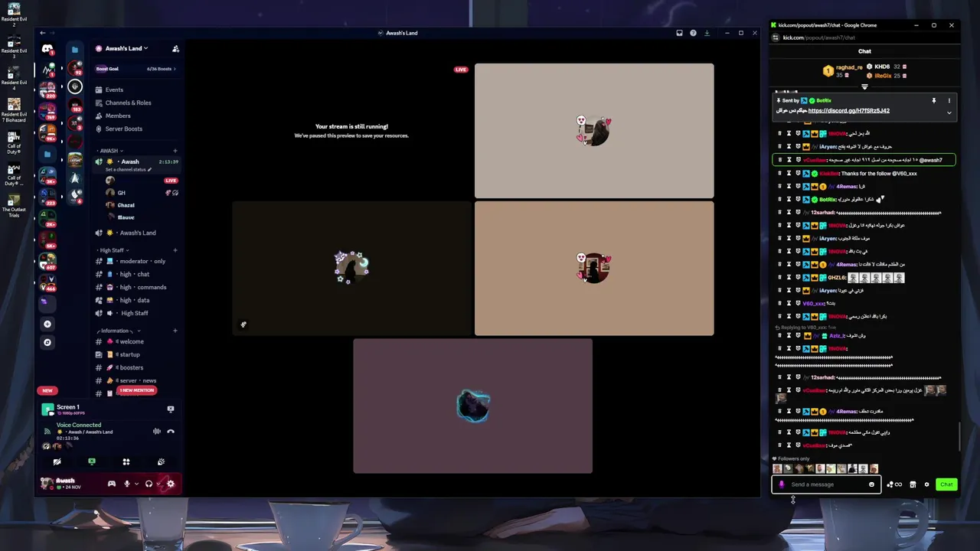The image size is (980, 551).
Task: Open The Outlast Trials desktop shortcut
Action: pos(14,206)
